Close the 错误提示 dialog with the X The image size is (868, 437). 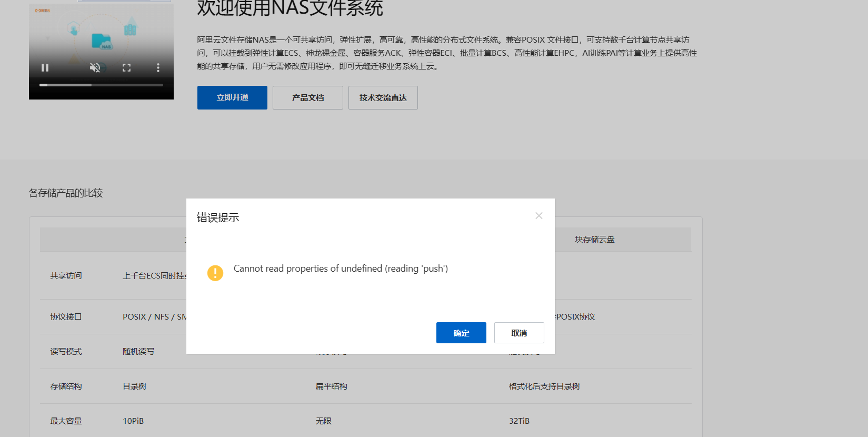point(539,216)
